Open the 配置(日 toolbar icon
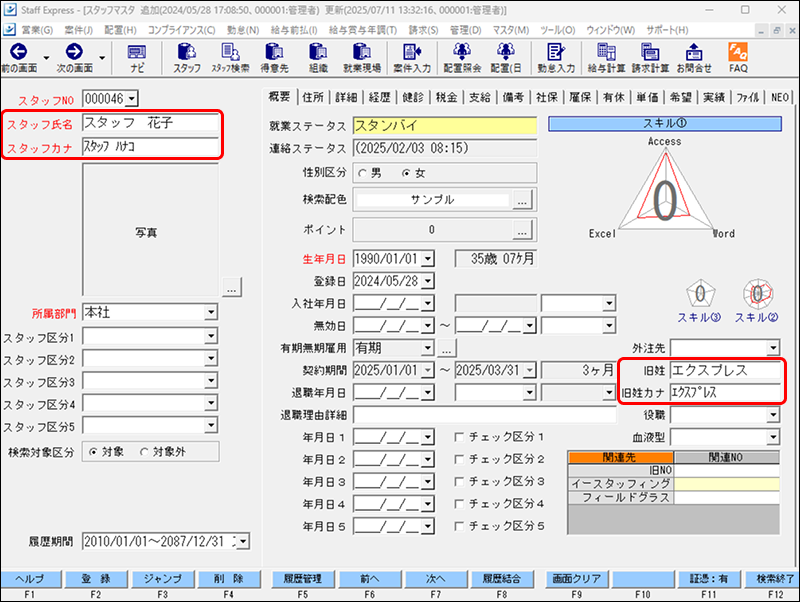 tap(506, 52)
